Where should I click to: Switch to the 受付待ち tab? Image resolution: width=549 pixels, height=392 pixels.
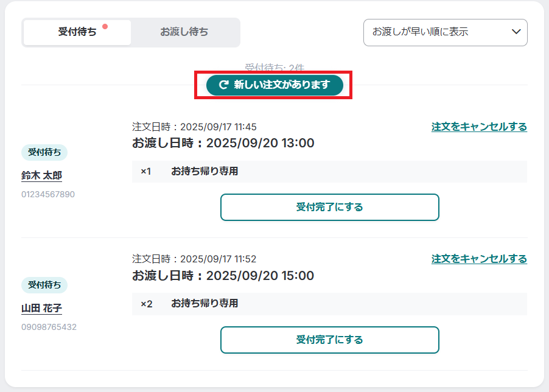pos(77,32)
